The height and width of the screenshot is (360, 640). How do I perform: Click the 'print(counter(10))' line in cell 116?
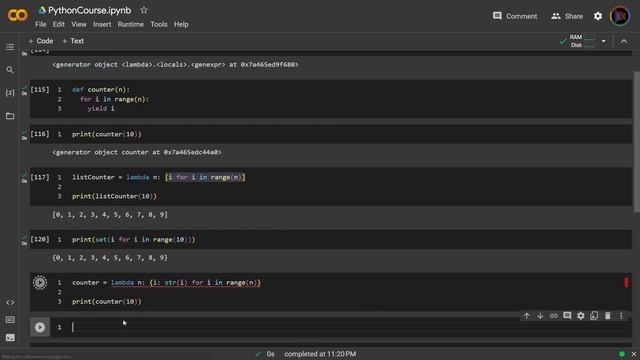[x=107, y=134]
